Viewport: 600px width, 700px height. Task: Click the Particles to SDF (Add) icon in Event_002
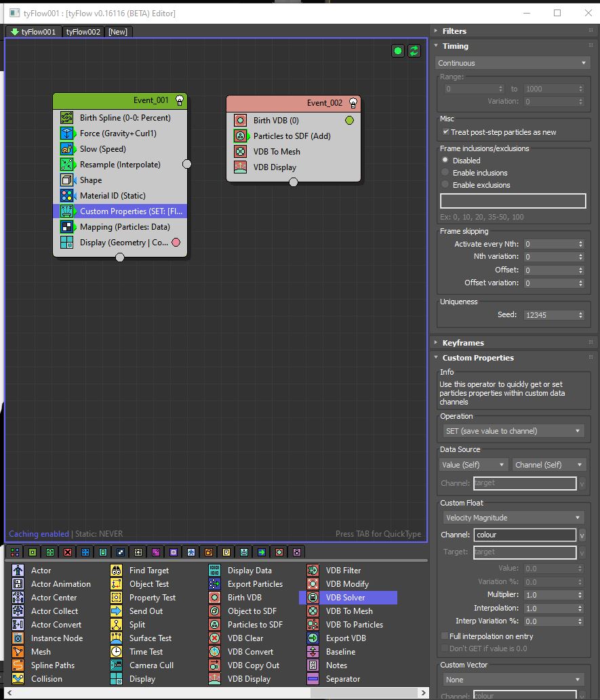pyautogui.click(x=241, y=136)
